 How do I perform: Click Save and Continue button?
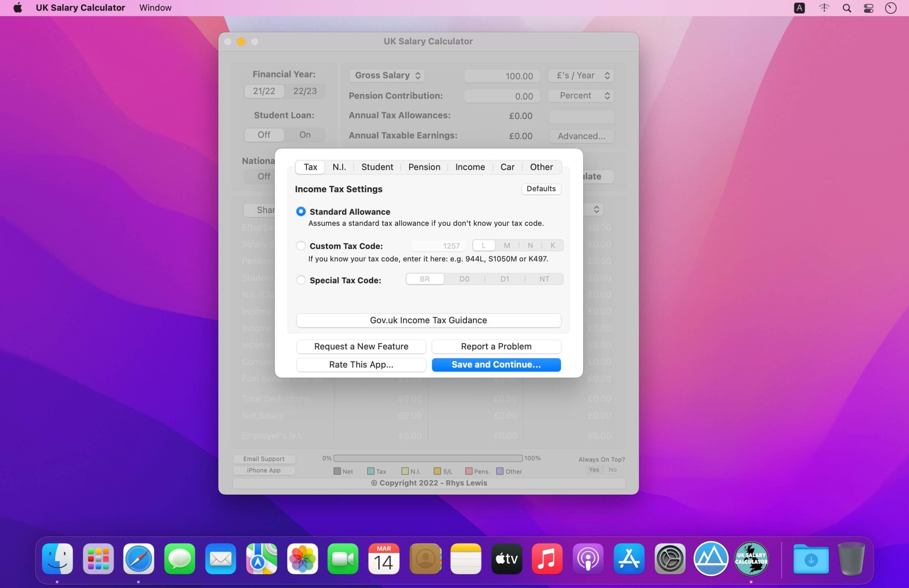[x=496, y=364]
